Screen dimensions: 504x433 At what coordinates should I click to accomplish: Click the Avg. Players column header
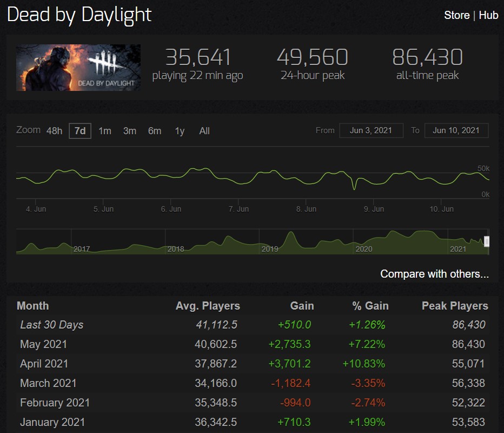(208, 306)
